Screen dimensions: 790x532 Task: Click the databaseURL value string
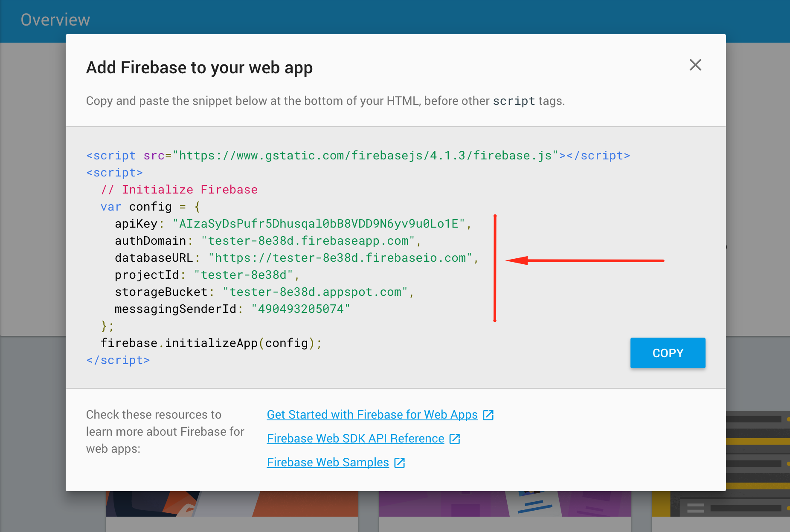click(340, 258)
